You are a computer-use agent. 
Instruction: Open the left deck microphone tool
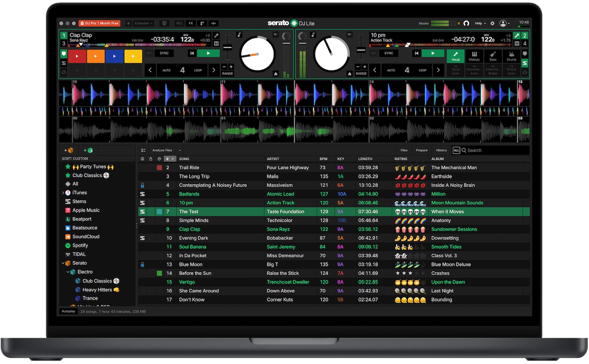[x=217, y=35]
